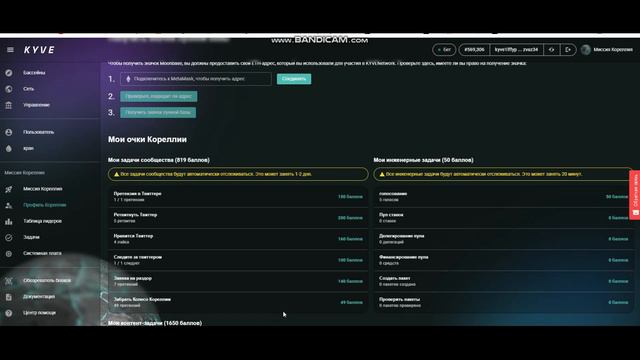Click the refresh icon in top bar
This screenshot has height=360, width=640.
click(551, 50)
